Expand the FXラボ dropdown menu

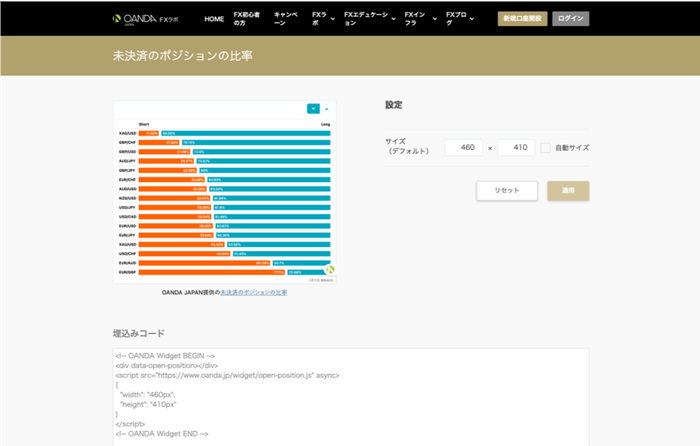(x=320, y=19)
